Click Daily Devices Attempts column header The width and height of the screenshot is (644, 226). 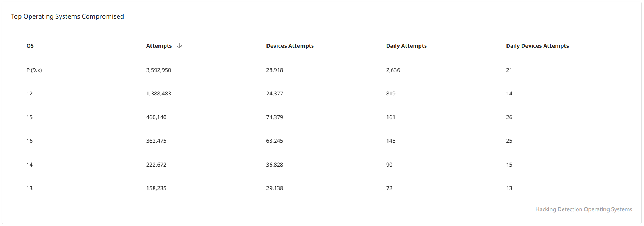(x=537, y=46)
